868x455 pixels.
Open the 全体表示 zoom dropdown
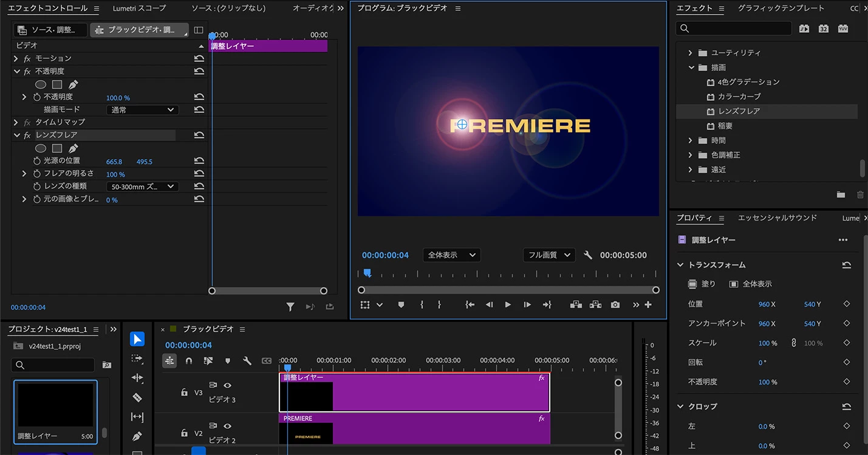451,255
